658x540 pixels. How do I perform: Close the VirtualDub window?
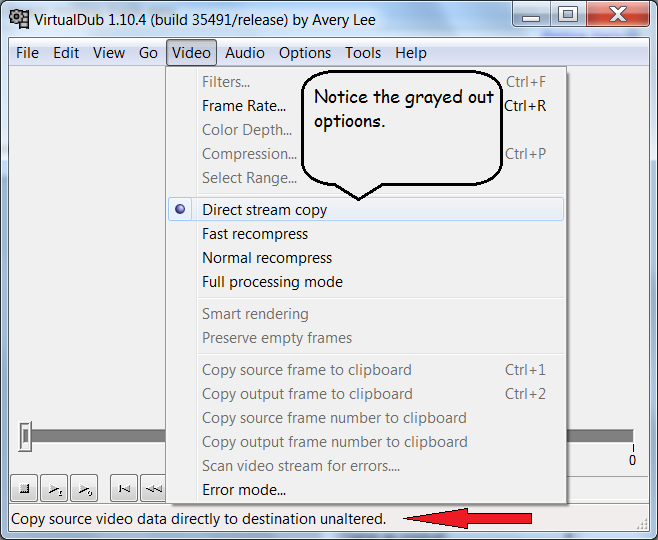618,16
